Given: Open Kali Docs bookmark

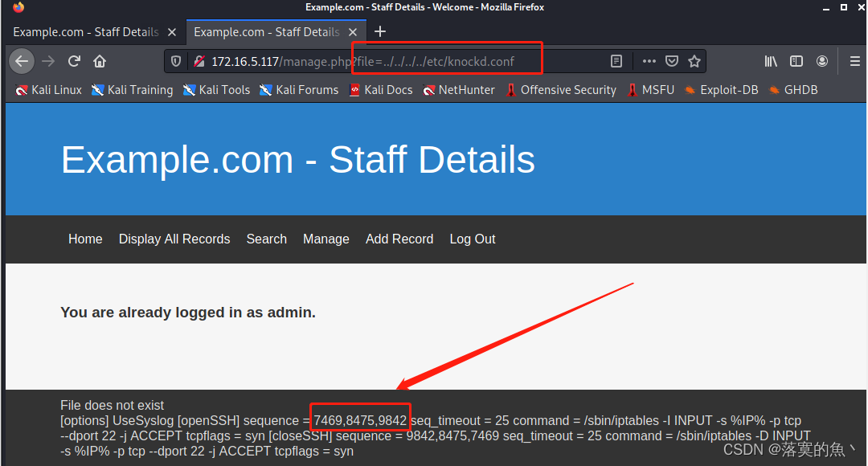Looking at the screenshot, I should pyautogui.click(x=381, y=90).
